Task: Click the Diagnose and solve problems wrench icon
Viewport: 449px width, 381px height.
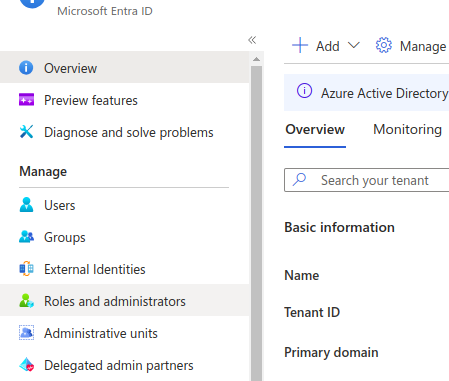Action: coord(26,132)
